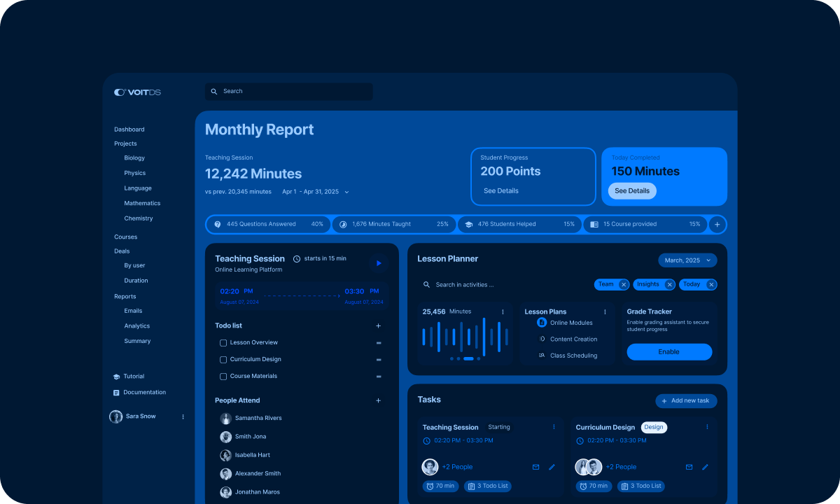Click Add new task button
The image size is (840, 504).
coord(686,401)
